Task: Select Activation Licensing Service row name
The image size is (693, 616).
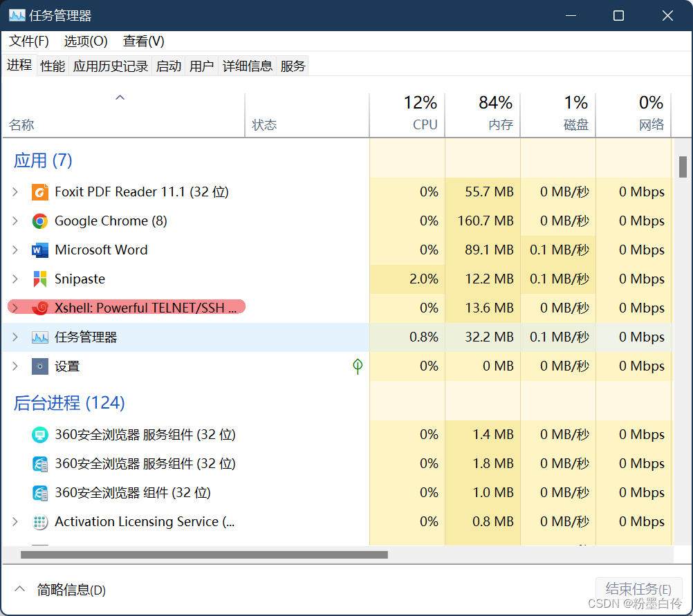Action: click(145, 522)
